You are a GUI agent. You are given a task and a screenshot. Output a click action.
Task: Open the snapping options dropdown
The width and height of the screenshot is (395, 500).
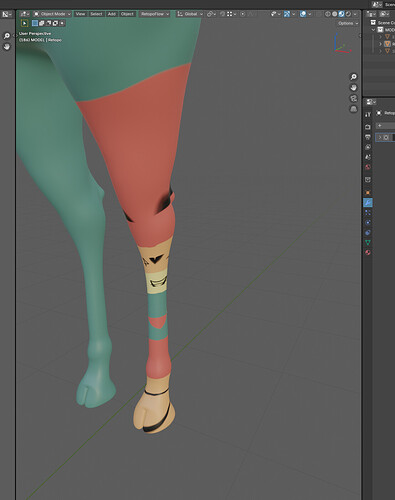231,14
